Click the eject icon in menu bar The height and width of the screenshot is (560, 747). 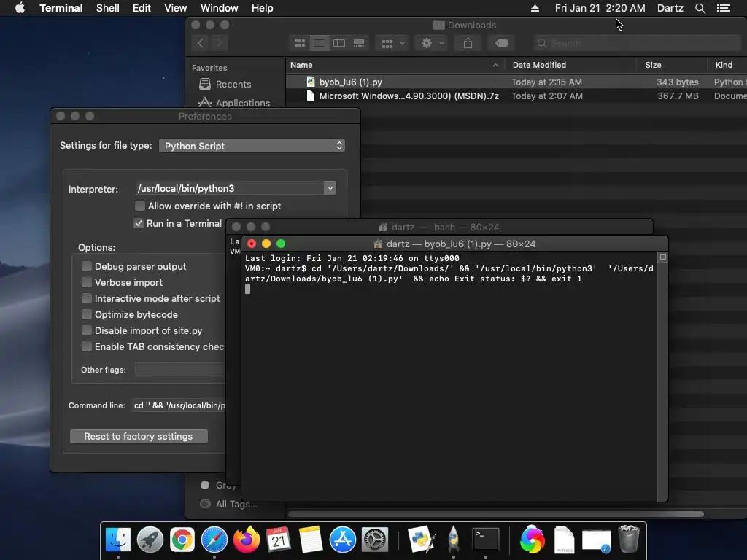pyautogui.click(x=535, y=8)
